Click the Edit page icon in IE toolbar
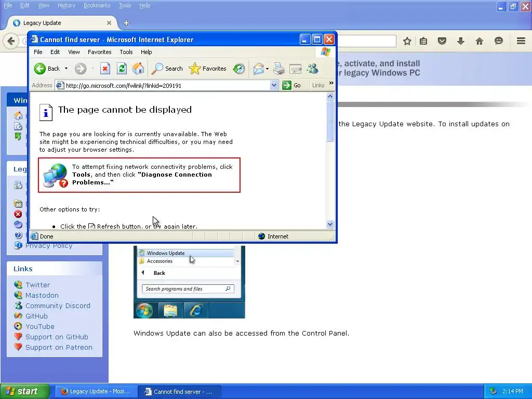Viewport: 532px width, 399px height. coord(296,69)
